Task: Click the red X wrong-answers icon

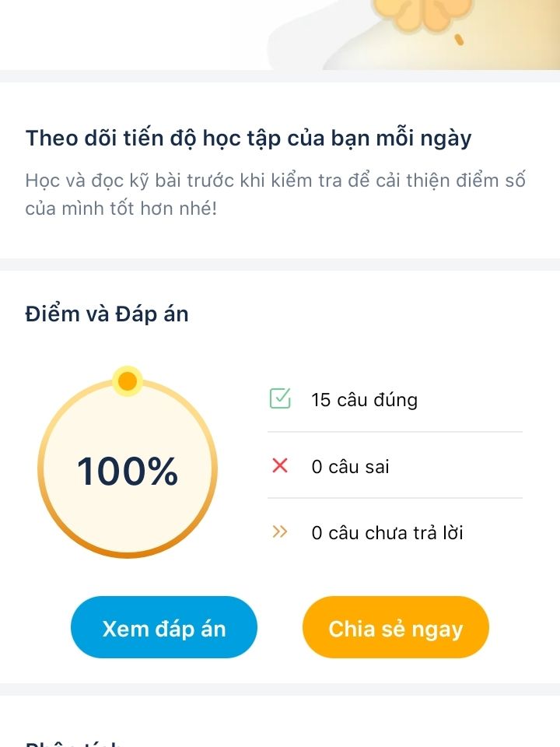Action: click(x=280, y=465)
